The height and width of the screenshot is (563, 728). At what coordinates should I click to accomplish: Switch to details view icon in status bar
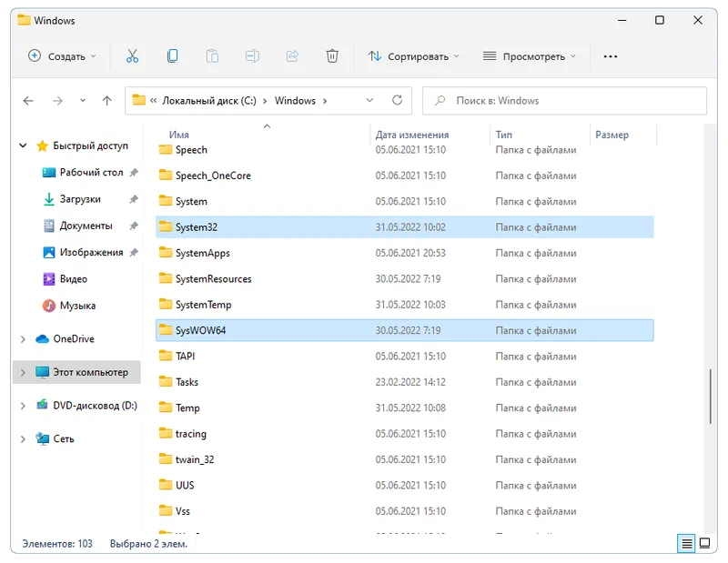click(x=685, y=544)
